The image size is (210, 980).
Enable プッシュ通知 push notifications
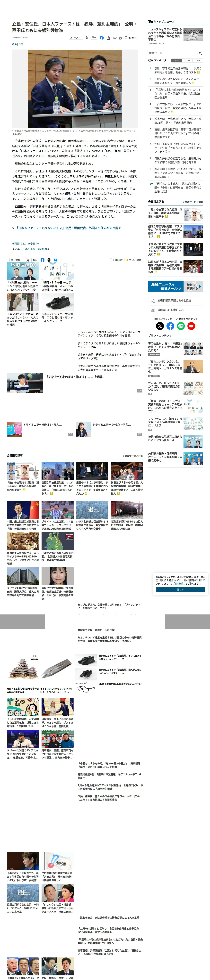pos(133,260)
